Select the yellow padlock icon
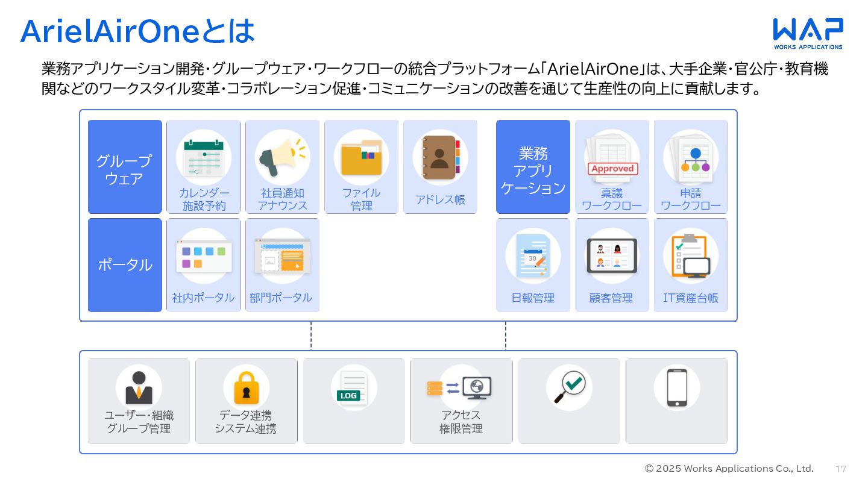868x488 pixels. pos(247,387)
